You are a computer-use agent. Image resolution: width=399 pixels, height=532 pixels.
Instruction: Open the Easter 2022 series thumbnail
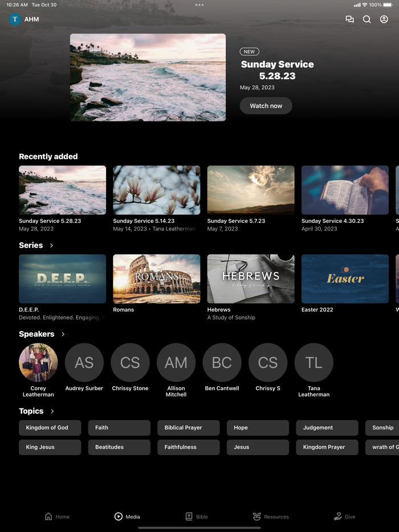coord(345,279)
